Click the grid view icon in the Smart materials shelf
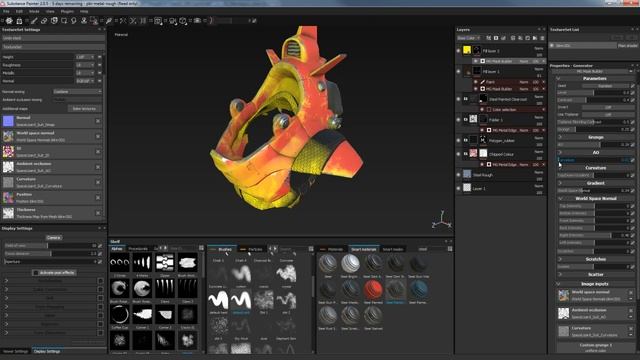Screen dimensions: 640x360 (x=450, y=249)
